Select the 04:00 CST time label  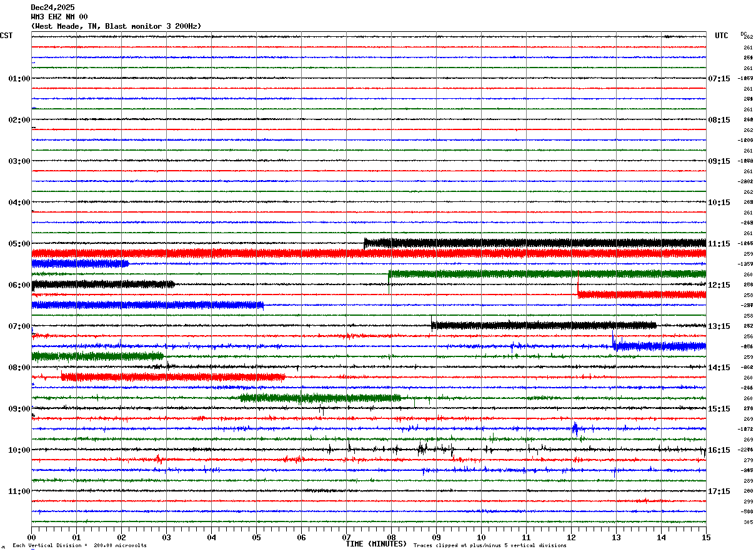[x=19, y=203]
